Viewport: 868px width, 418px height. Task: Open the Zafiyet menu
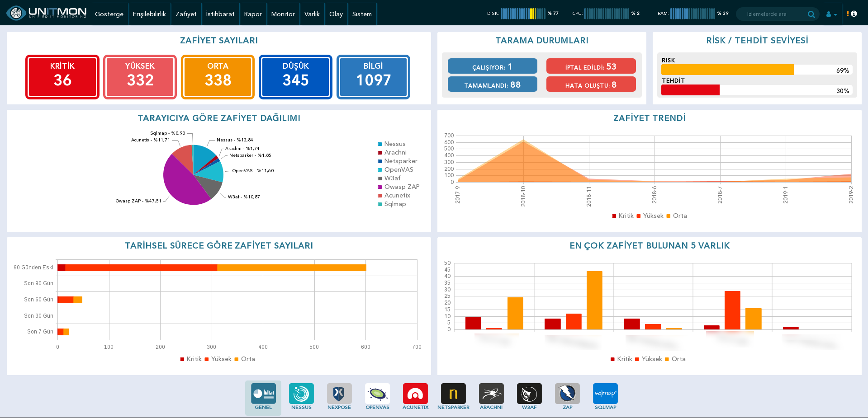(186, 14)
